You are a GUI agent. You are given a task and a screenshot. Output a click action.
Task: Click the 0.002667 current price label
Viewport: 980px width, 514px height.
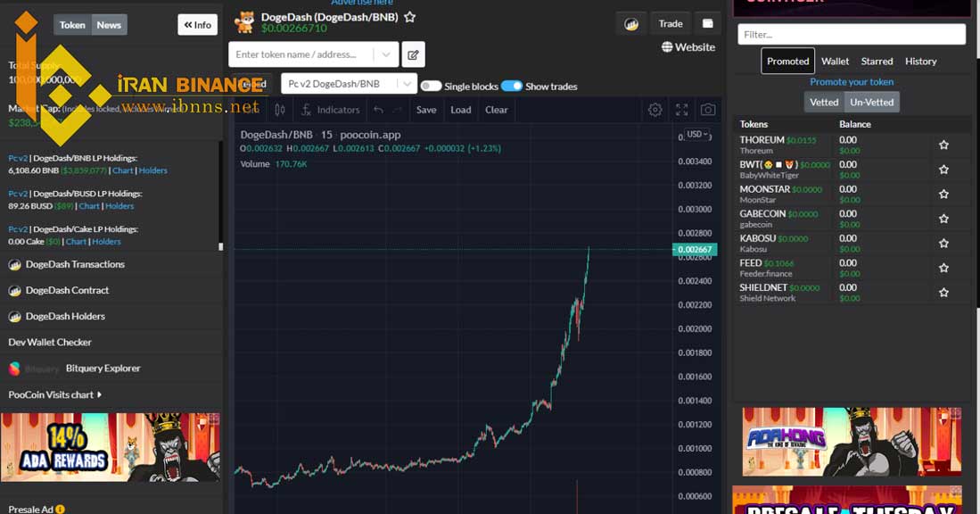pyautogui.click(x=695, y=250)
